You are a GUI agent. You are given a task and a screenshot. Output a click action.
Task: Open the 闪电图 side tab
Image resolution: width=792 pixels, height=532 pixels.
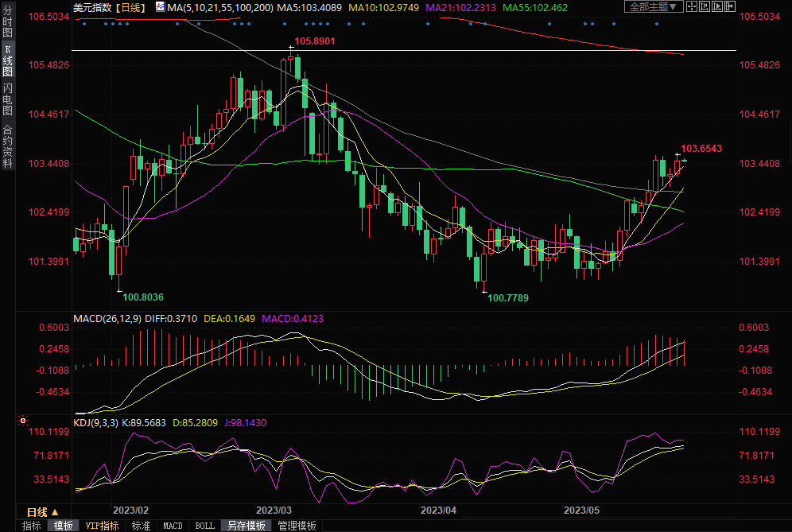(x=7, y=99)
